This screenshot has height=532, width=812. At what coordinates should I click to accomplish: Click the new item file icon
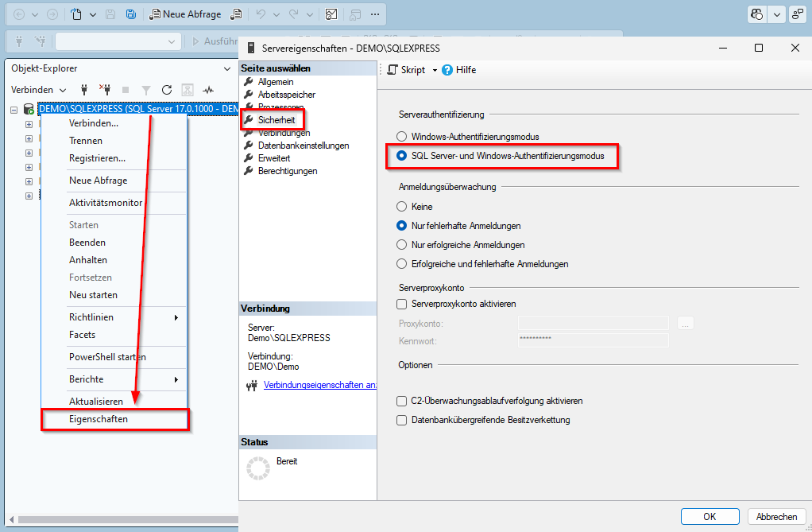click(x=76, y=14)
